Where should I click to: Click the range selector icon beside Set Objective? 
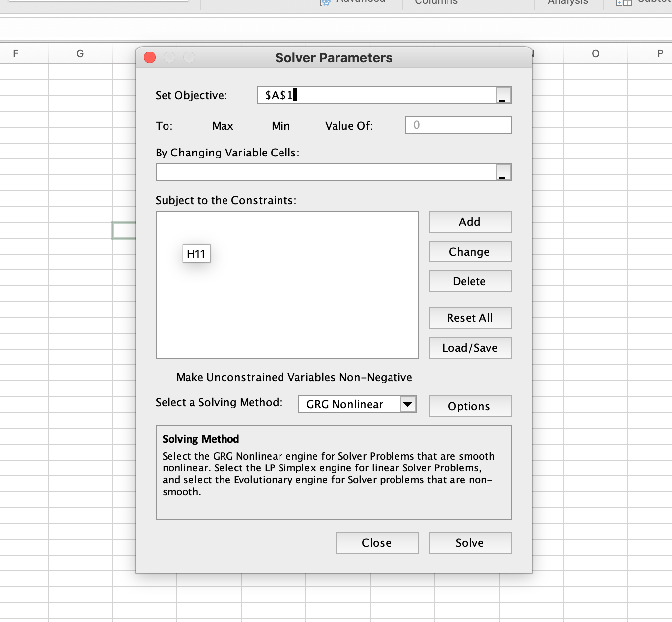click(503, 95)
